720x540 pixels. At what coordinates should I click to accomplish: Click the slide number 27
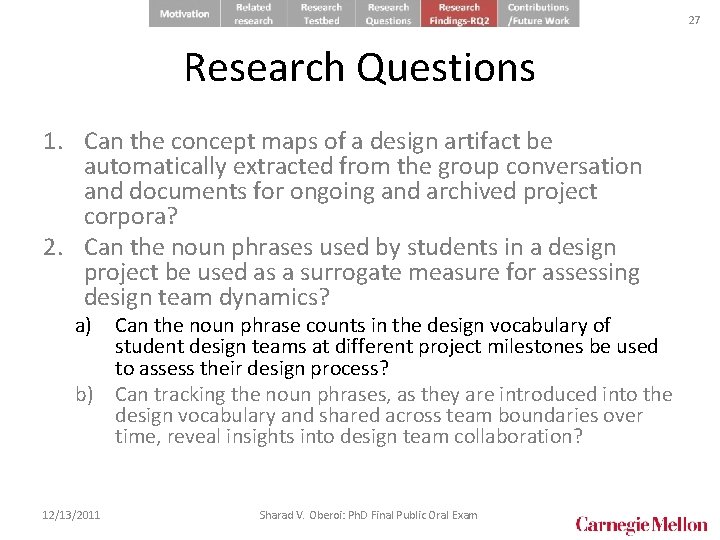pyautogui.click(x=694, y=20)
